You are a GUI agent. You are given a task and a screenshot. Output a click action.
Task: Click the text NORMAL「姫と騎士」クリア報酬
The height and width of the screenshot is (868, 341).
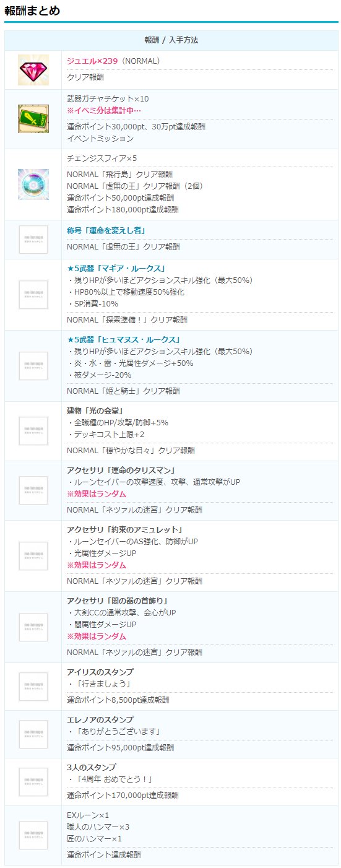[124, 391]
